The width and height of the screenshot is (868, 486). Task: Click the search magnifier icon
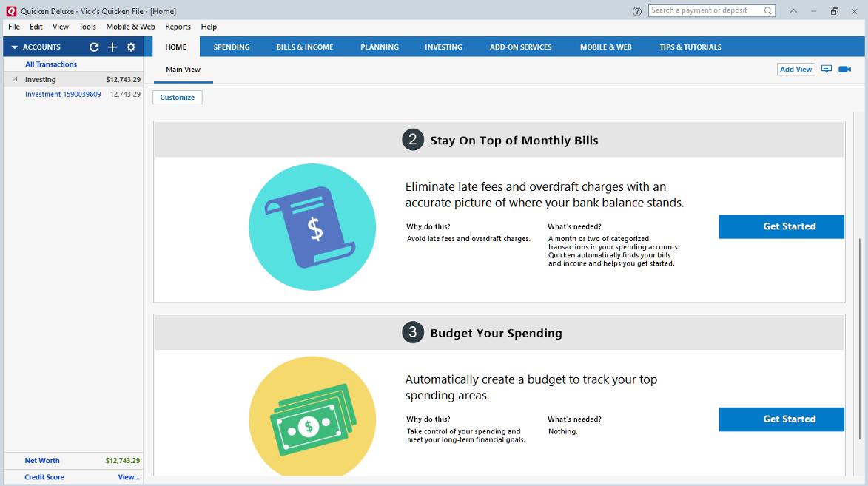[768, 10]
